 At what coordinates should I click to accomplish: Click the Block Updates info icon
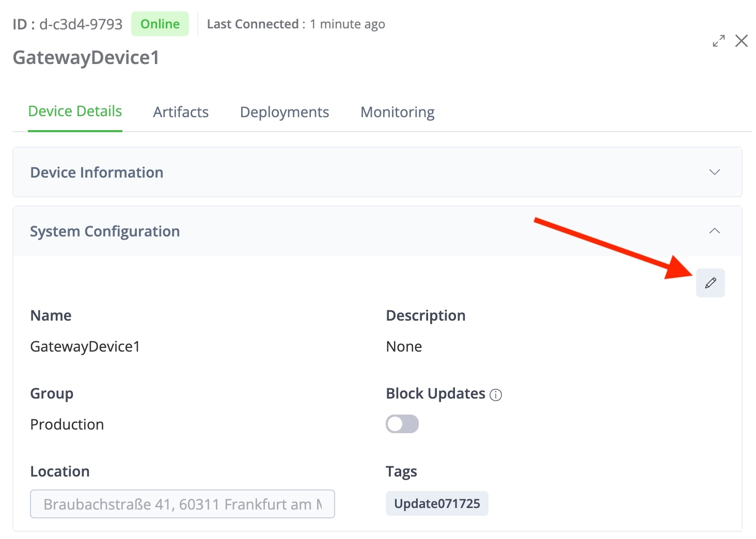click(496, 395)
